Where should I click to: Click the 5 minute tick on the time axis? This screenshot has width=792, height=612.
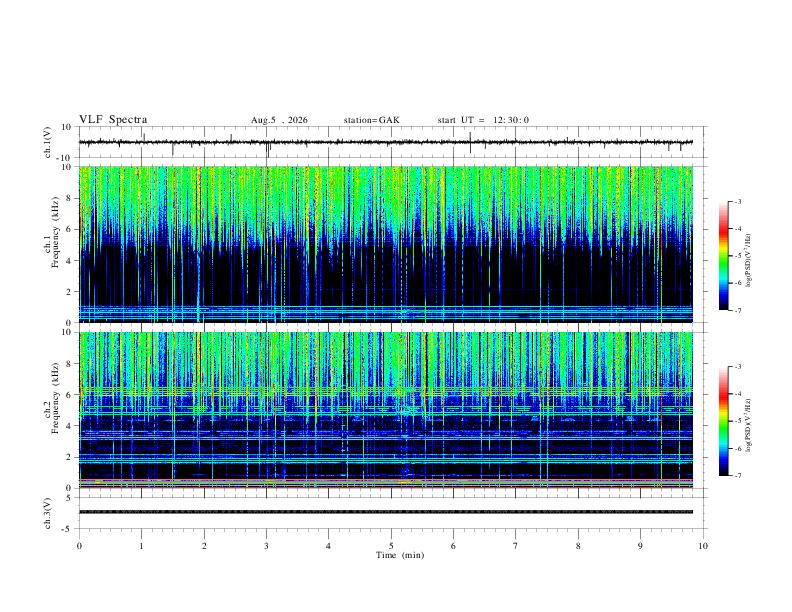click(391, 546)
